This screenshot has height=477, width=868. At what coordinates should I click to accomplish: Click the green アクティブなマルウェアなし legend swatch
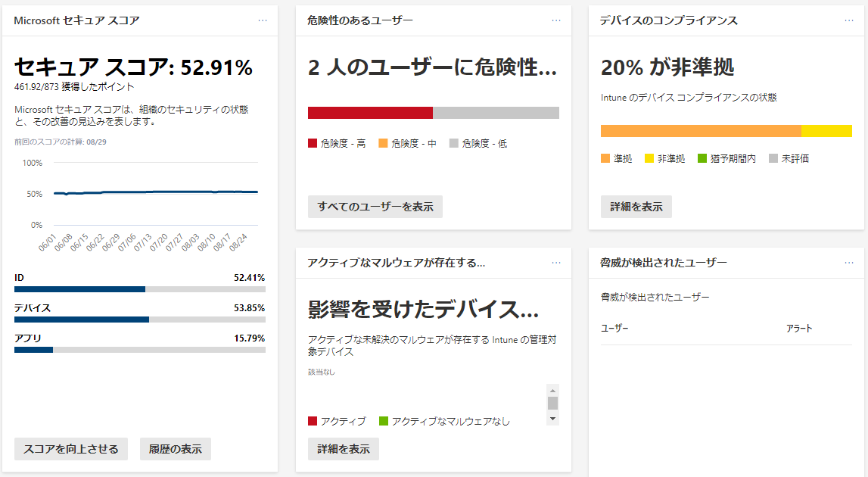[x=384, y=421]
